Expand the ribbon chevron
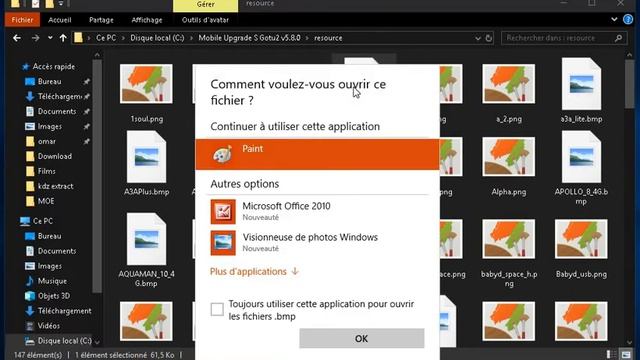Image resolution: width=640 pixels, height=360 pixels. 614,19
